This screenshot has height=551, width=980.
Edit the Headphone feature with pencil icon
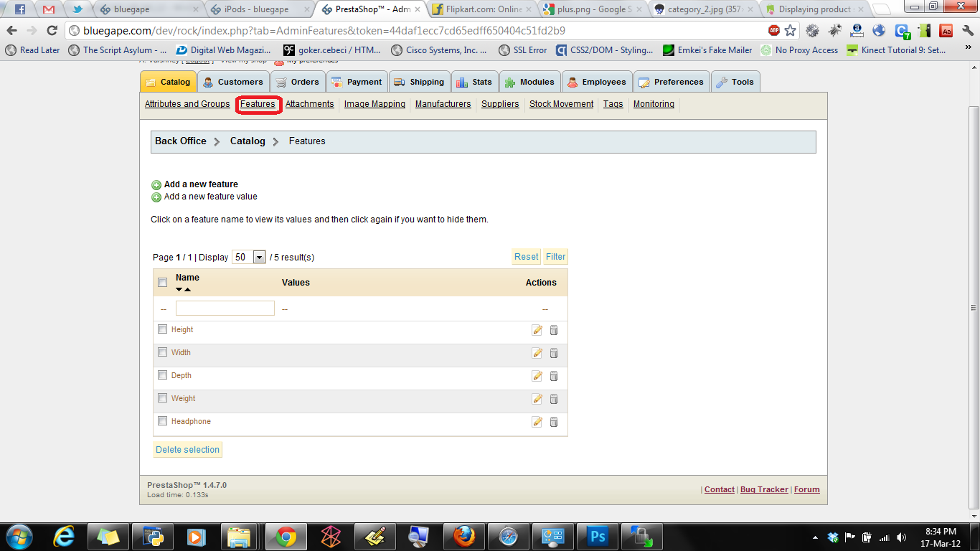[x=537, y=422]
